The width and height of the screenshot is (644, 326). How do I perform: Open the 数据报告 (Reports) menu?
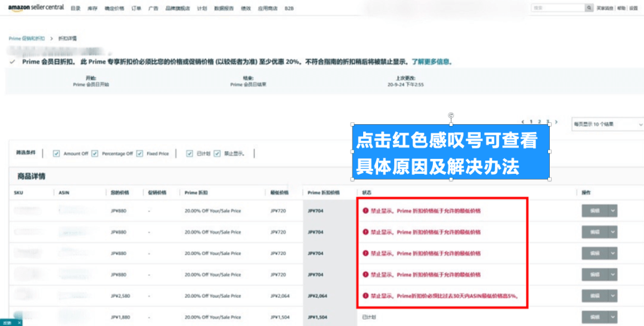tap(224, 8)
